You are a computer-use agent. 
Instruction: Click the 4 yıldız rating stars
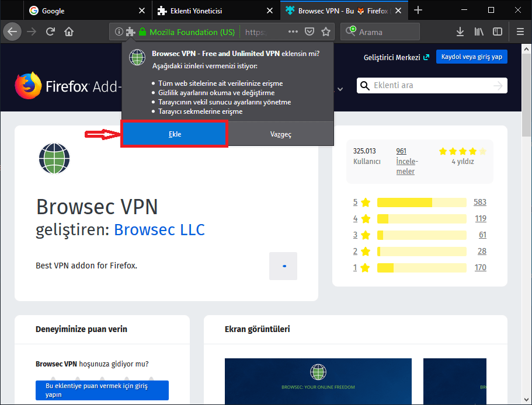click(x=463, y=152)
